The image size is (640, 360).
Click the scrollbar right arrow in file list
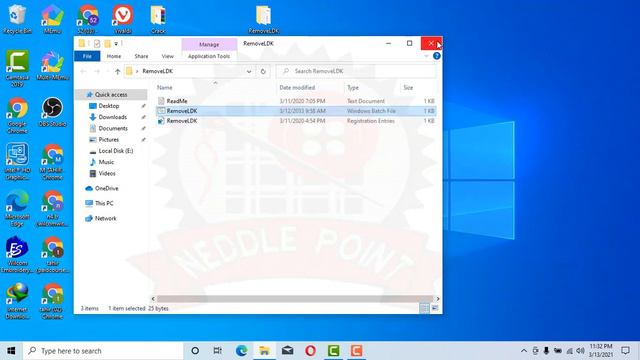click(x=438, y=299)
